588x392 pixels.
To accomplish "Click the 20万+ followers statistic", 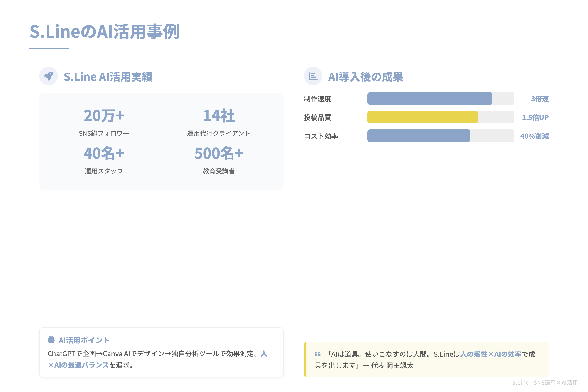I will click(104, 115).
